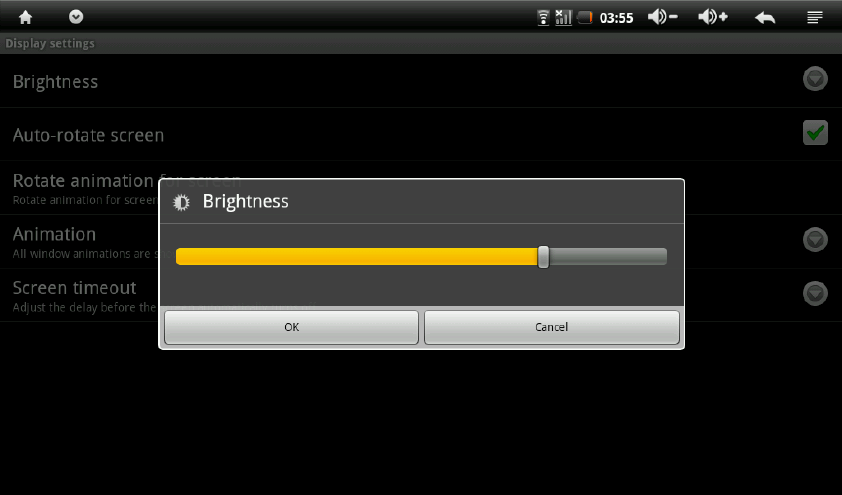The height and width of the screenshot is (495, 842).
Task: Open the notification drop-down circle icon
Action: point(76,17)
